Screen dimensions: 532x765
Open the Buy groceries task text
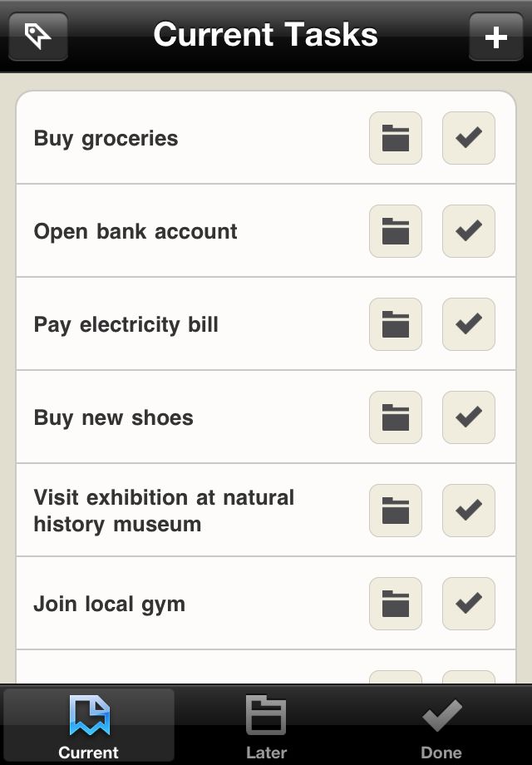[x=106, y=139]
